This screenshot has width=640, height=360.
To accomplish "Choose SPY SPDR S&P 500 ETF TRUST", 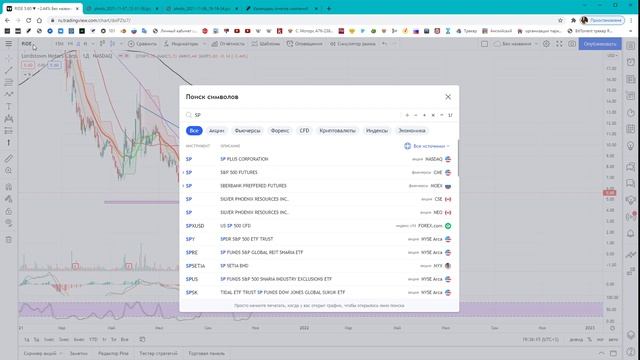I will [318, 239].
